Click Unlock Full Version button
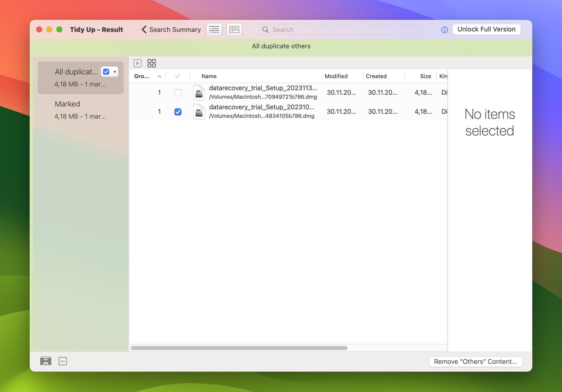Viewport: 562px width, 392px height. coord(487,29)
